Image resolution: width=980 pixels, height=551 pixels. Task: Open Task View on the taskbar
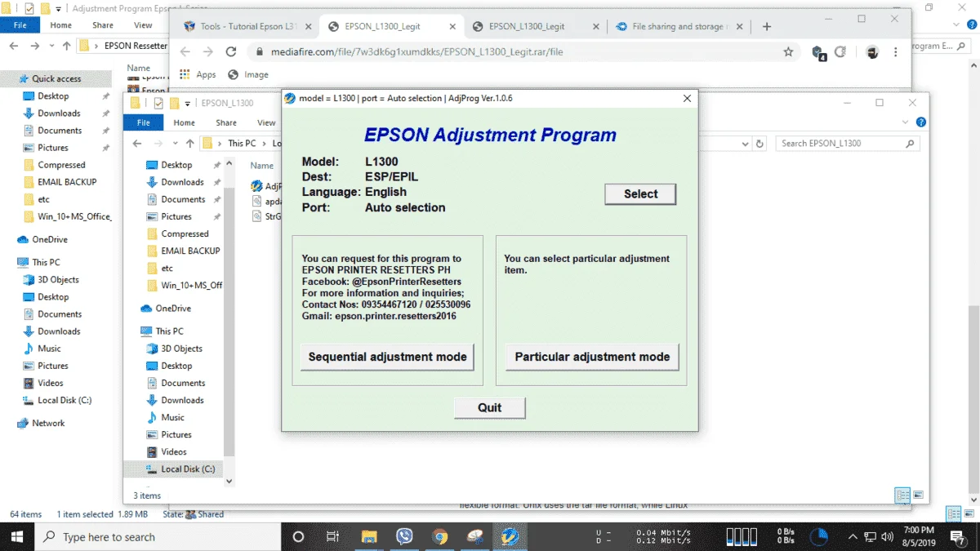point(332,536)
